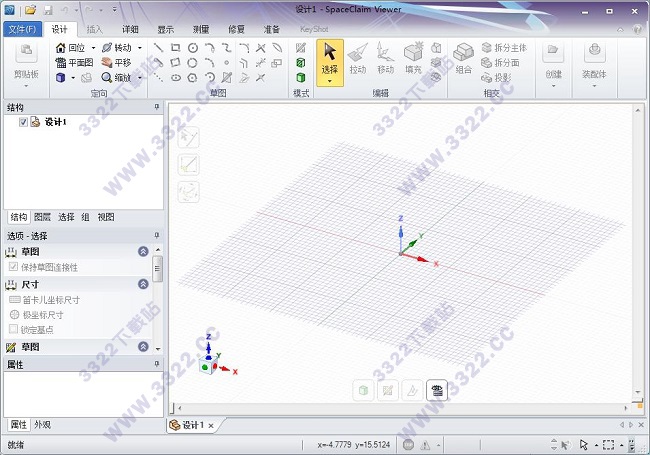Click the 组 panel tab
Viewport: 650px width, 455px height.
(85, 217)
